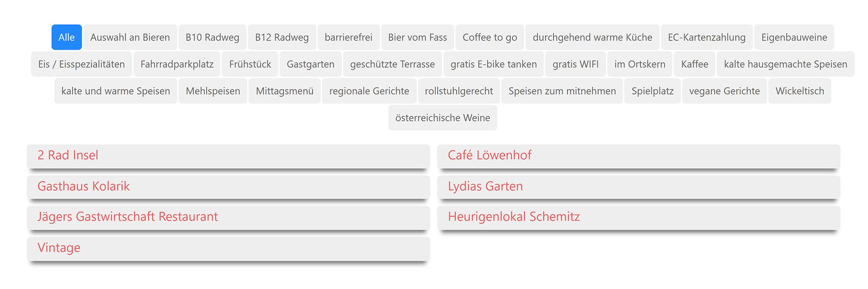The height and width of the screenshot is (289, 868).
Task: Open the Vintage entry
Action: [x=58, y=248]
